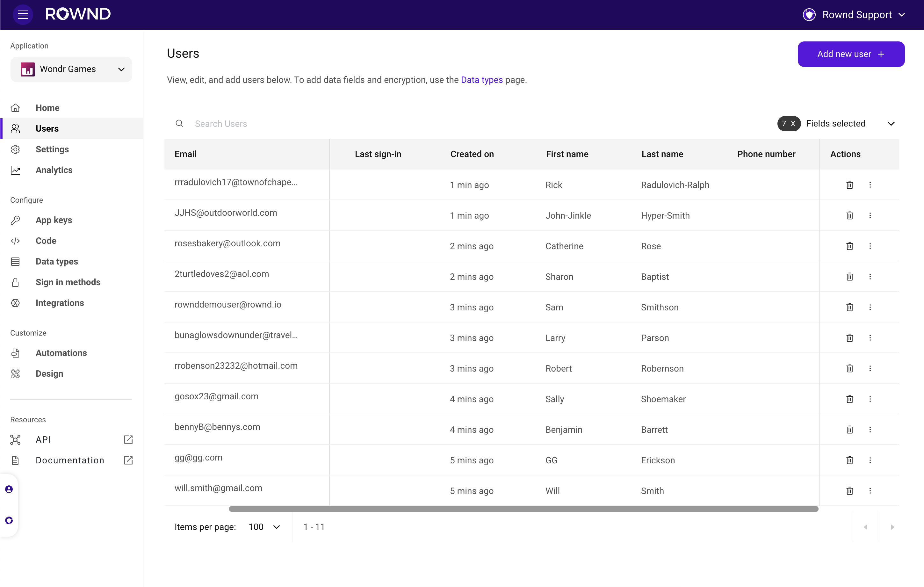Click the profile avatar floating icon

coord(9,489)
